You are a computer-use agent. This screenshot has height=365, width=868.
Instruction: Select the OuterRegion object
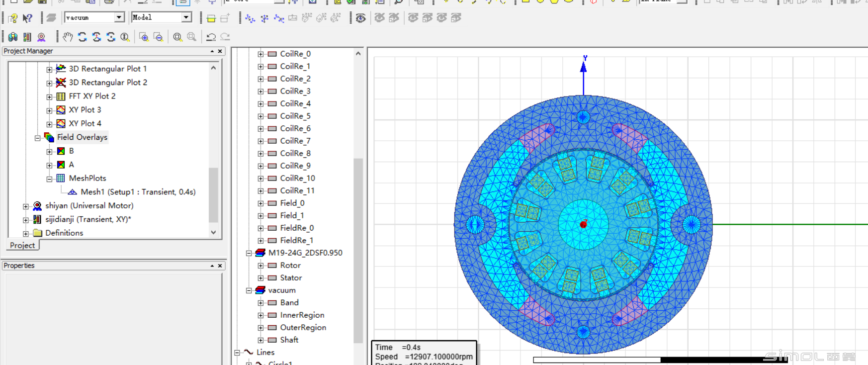[303, 328]
